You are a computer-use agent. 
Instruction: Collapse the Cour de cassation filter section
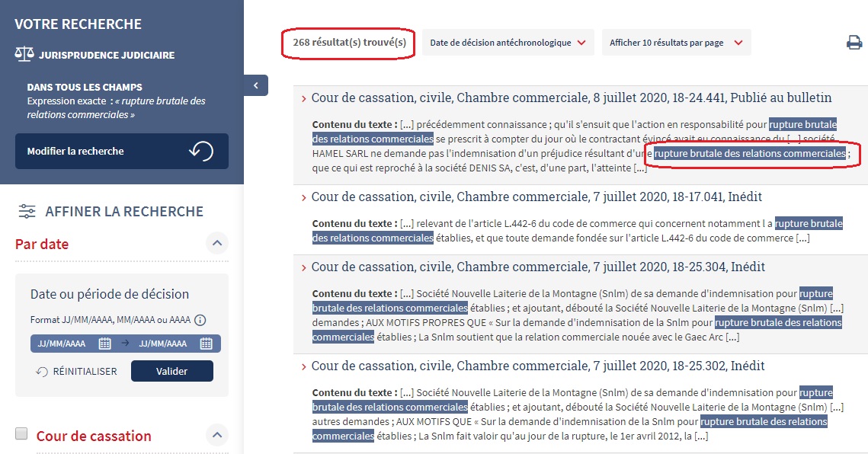(217, 435)
